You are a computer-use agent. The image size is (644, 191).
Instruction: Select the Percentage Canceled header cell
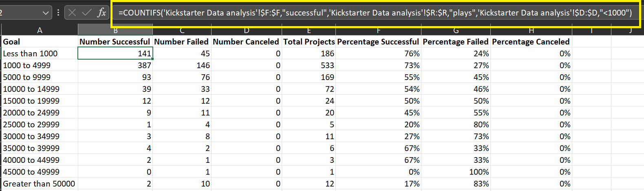point(531,42)
